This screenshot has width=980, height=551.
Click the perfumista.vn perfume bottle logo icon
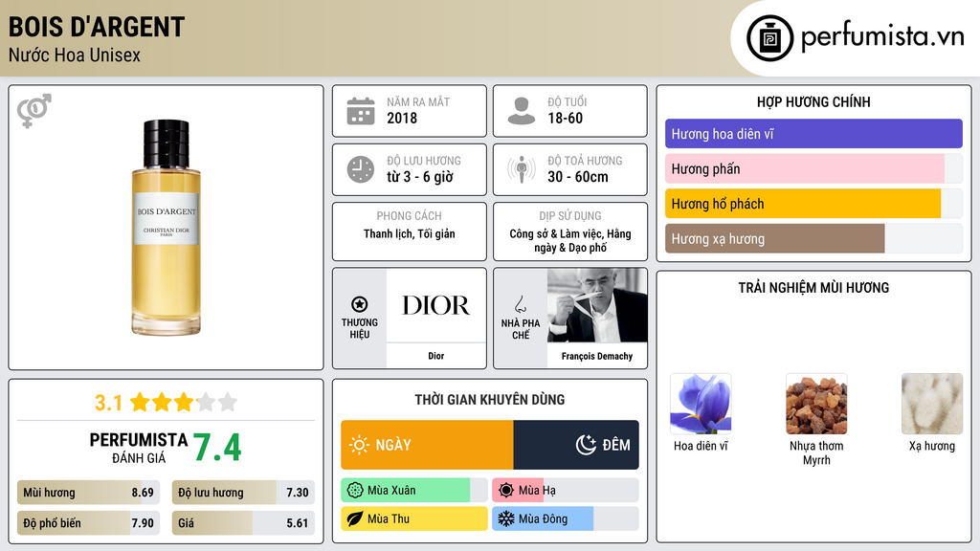(769, 38)
